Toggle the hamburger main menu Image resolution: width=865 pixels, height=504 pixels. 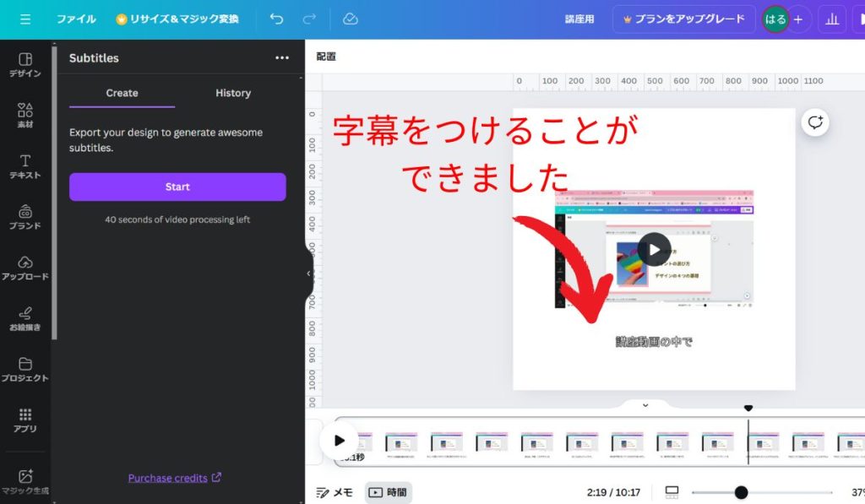click(x=25, y=19)
